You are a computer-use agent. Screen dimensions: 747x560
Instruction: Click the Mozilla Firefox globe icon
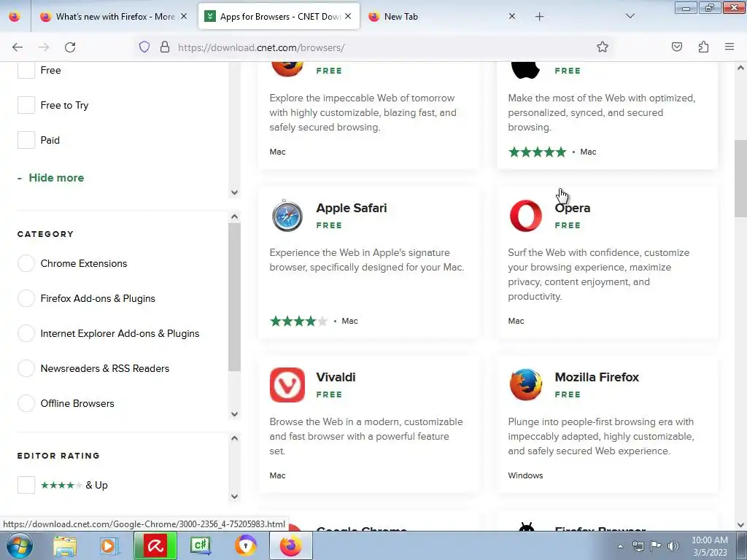pos(525,385)
